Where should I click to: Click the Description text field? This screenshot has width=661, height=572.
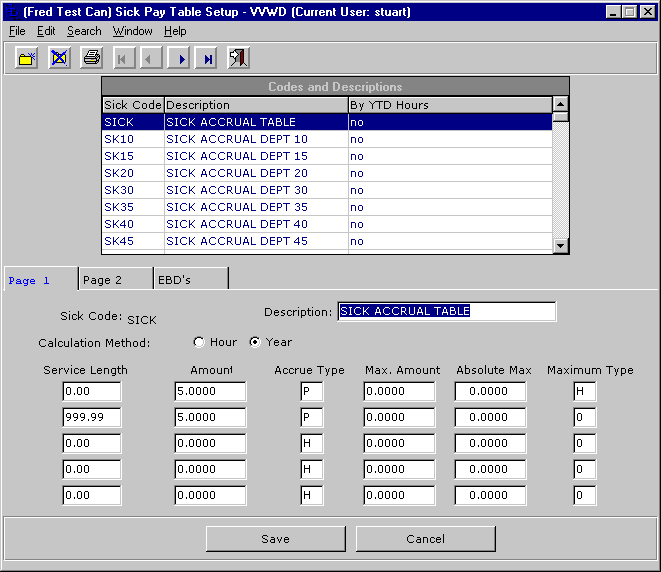click(x=446, y=311)
